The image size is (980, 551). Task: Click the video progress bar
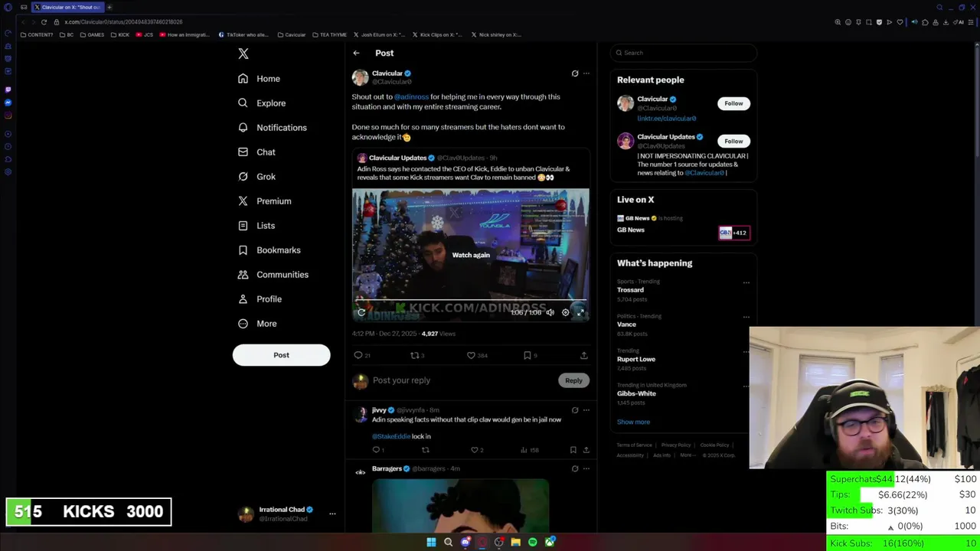point(471,302)
